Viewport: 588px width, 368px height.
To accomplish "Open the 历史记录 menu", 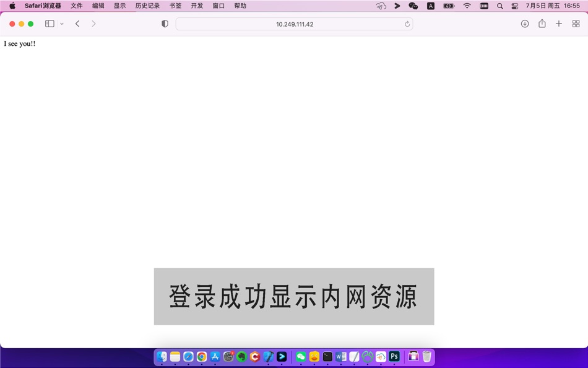I will [x=147, y=6].
